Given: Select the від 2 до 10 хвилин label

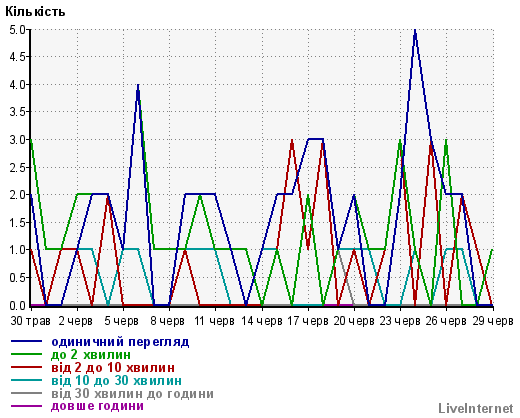Looking at the screenshot, I should (113, 367).
